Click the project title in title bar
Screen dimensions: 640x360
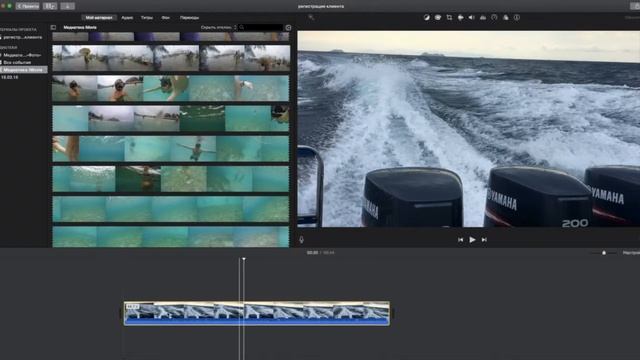point(321,6)
